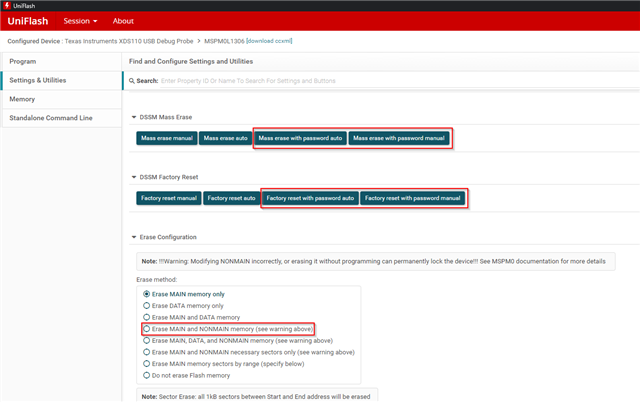Select NONMAIN necessary sectors only option
Viewport: 640px width, 402px height.
[147, 352]
